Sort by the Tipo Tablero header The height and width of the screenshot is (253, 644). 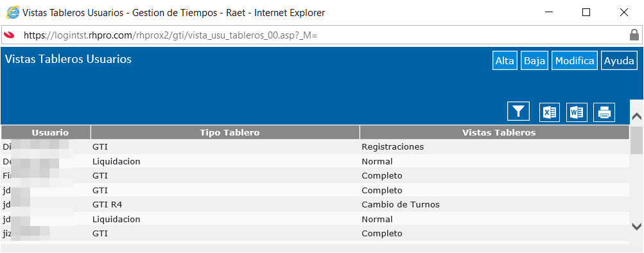tap(225, 133)
